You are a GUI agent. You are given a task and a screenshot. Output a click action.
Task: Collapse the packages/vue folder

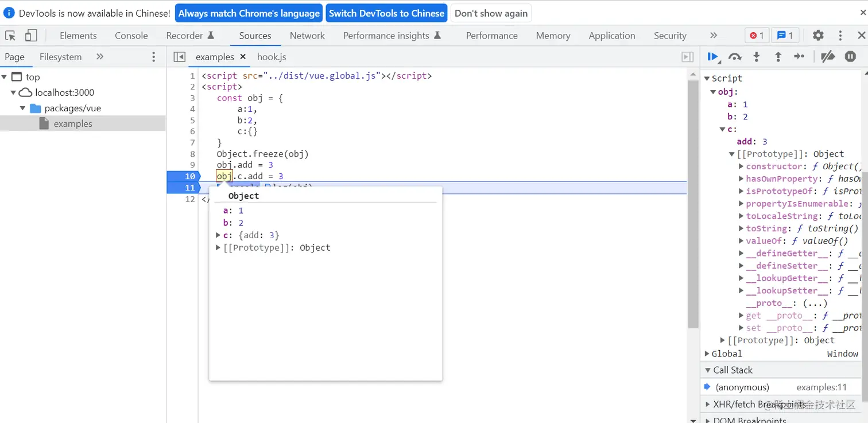tap(23, 108)
